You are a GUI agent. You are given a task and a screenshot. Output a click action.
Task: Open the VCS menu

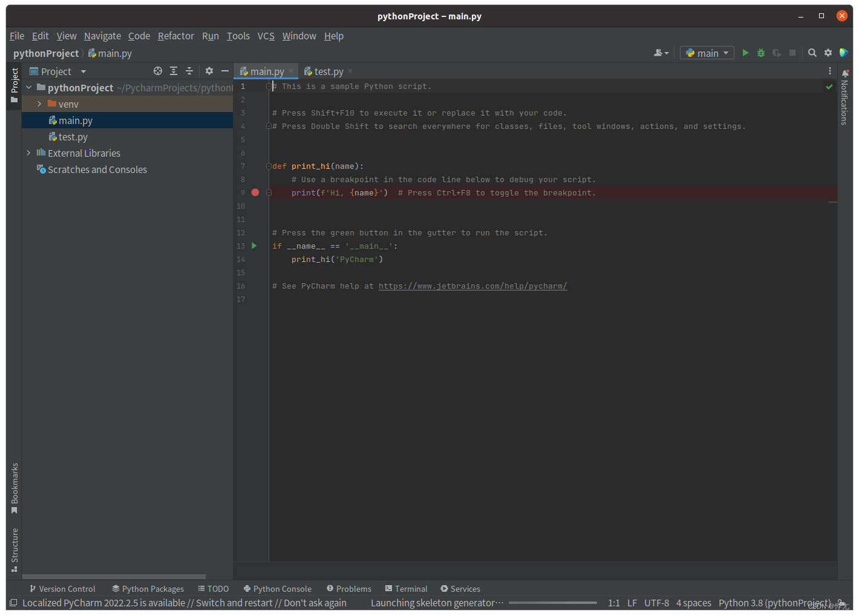pos(266,36)
